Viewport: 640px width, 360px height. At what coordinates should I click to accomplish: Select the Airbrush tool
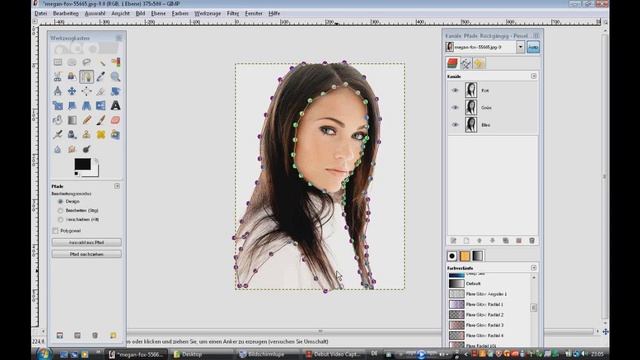coord(58,135)
